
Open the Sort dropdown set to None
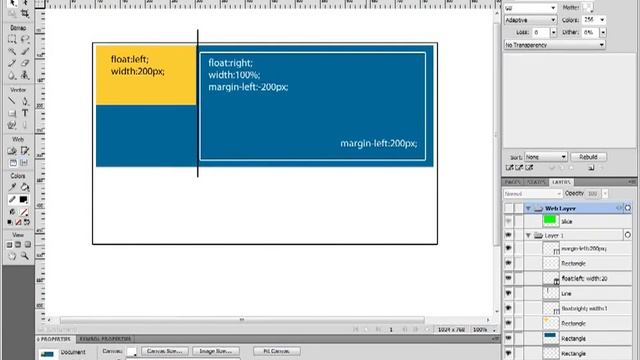pyautogui.click(x=546, y=157)
